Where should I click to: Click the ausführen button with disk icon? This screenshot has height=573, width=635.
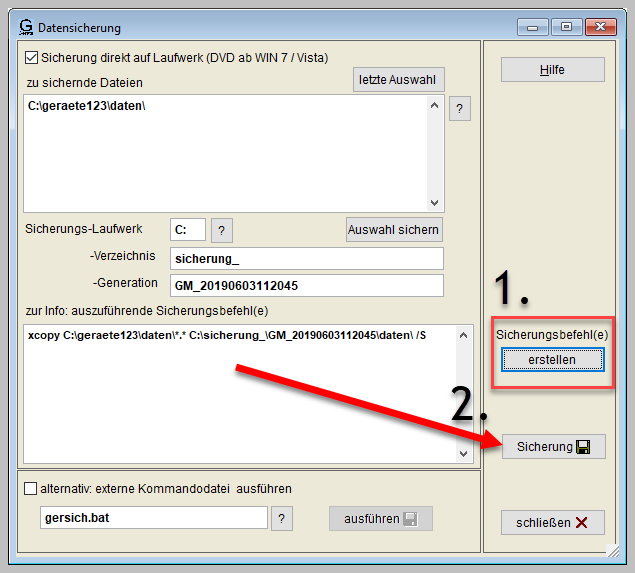coord(380,518)
